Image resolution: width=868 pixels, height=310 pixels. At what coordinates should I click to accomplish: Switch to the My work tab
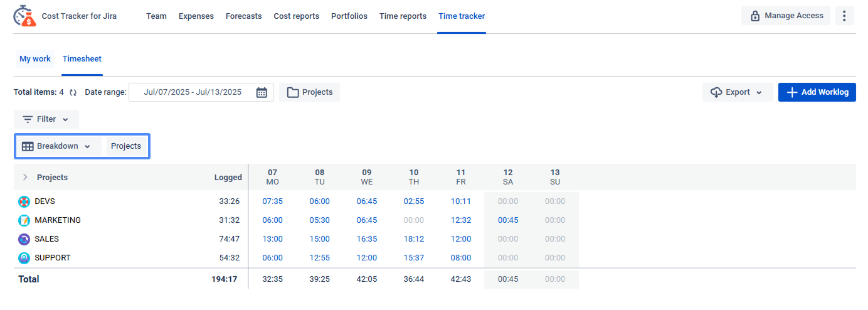(x=35, y=59)
